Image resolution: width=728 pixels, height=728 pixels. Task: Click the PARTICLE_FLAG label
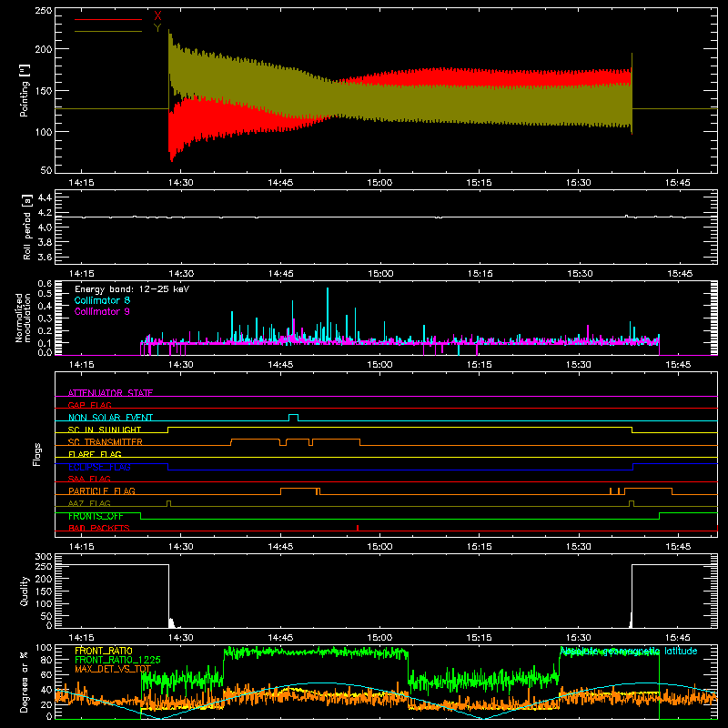[102, 490]
